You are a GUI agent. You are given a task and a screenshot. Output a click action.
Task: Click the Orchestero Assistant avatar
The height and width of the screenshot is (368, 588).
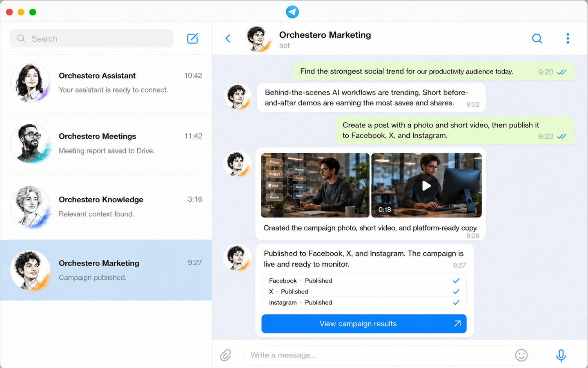(x=31, y=83)
